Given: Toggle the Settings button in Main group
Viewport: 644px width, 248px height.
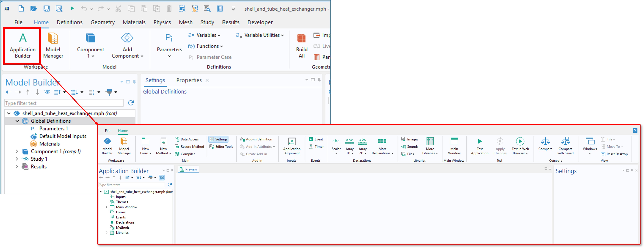Looking at the screenshot, I should pyautogui.click(x=218, y=139).
